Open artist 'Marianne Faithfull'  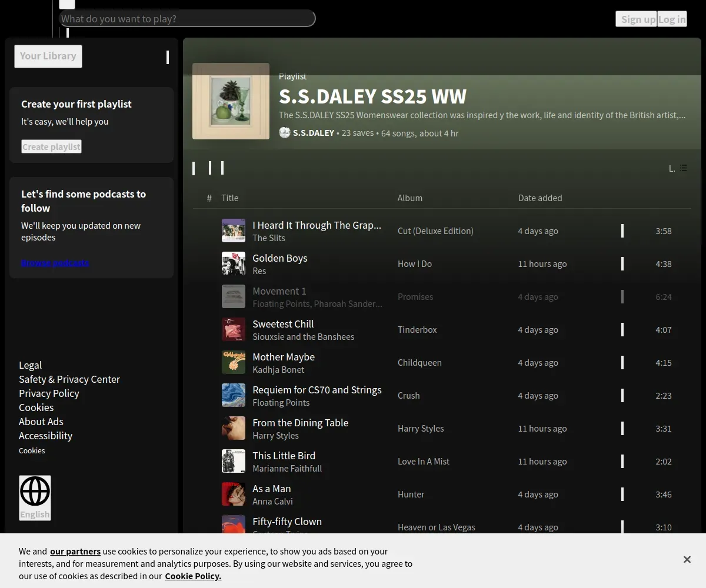point(287,469)
